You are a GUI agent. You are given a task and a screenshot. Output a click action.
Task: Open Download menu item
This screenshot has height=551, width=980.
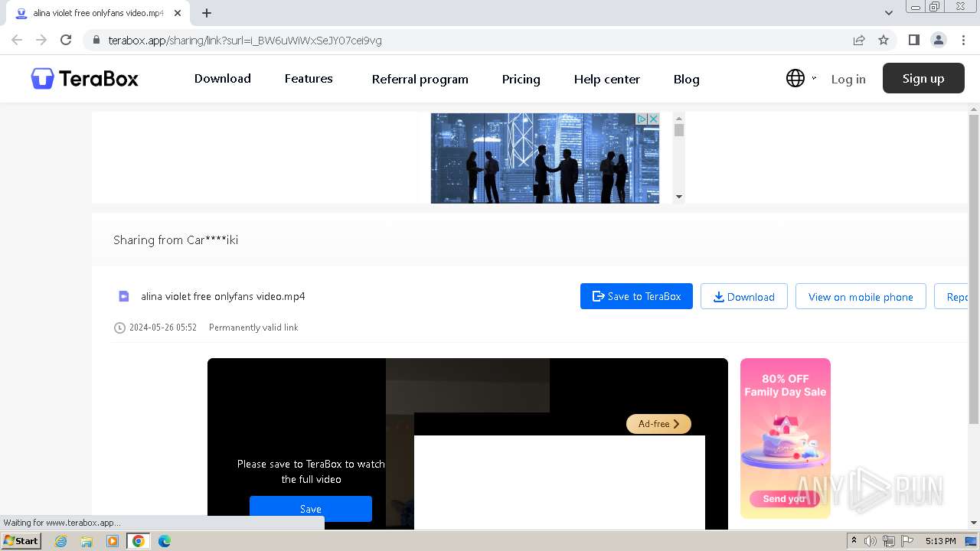tap(223, 78)
